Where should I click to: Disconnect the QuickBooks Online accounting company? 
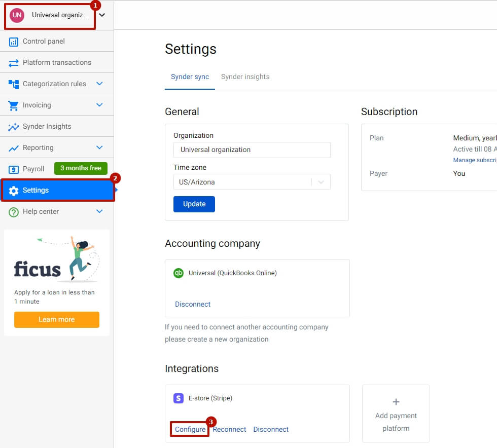[x=193, y=304]
